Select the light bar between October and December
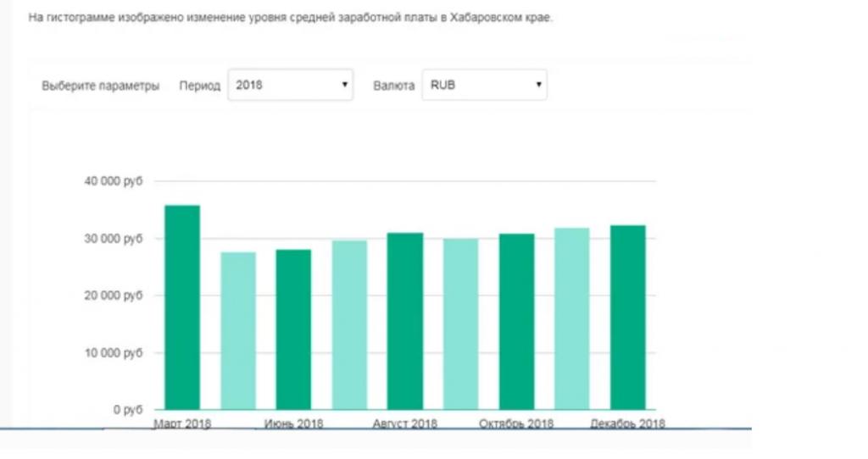The width and height of the screenshot is (868, 459). point(572,318)
